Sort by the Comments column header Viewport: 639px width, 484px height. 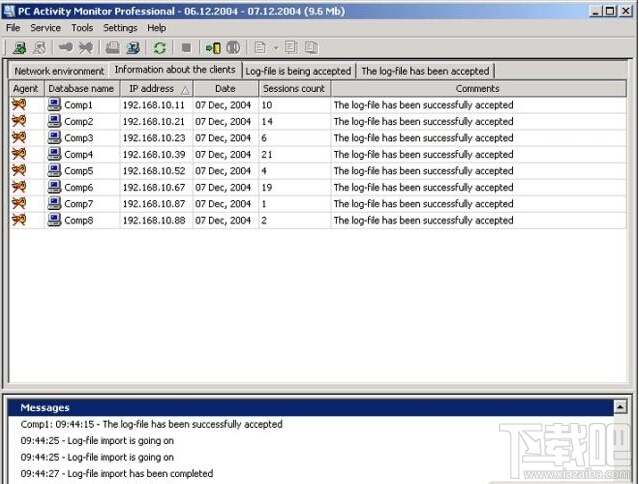tap(478, 88)
